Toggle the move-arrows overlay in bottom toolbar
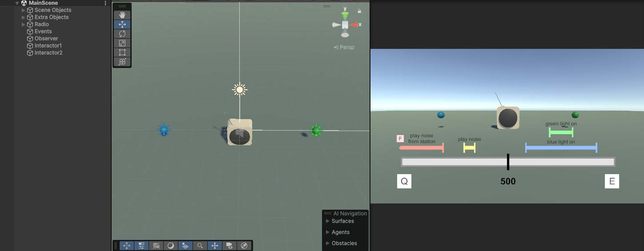 pyautogui.click(x=127, y=245)
